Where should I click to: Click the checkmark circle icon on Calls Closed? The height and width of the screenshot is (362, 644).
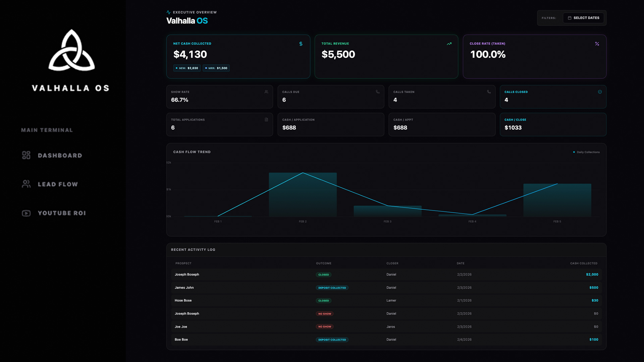pos(600,92)
